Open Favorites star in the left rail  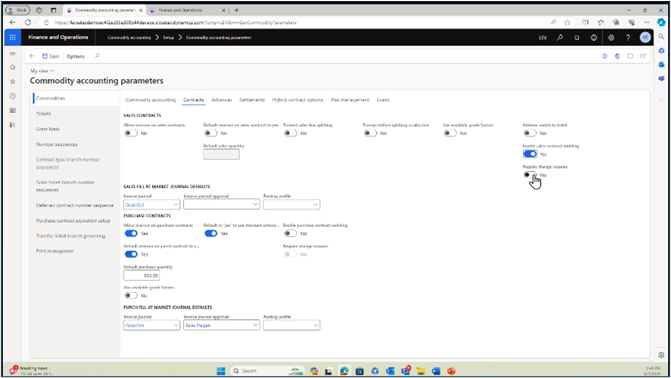pos(12,81)
